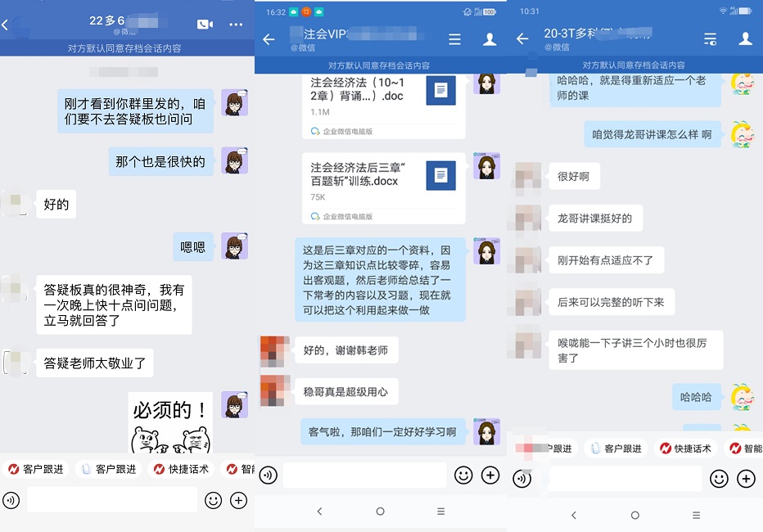Tap the message input field to type
This screenshot has width=763, height=532.
coord(368,475)
